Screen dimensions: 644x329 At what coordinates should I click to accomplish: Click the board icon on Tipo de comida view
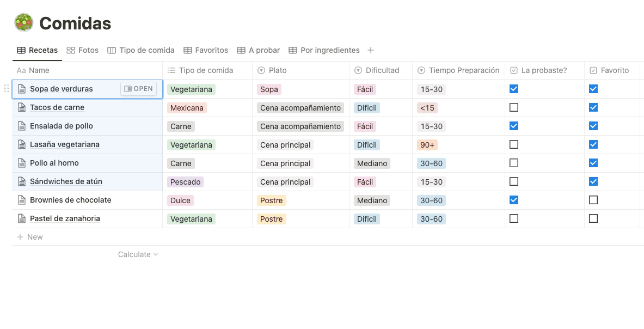coord(112,50)
